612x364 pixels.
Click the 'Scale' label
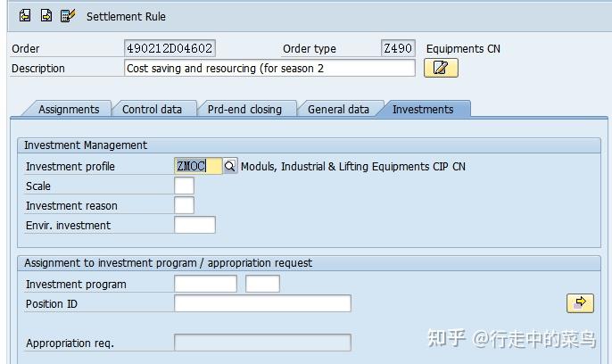(x=38, y=186)
